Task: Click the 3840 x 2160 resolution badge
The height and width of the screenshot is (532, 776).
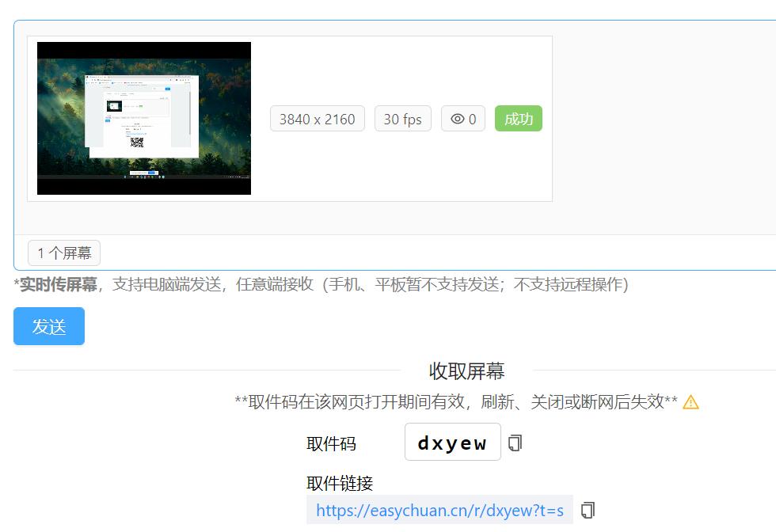Action: coord(317,118)
